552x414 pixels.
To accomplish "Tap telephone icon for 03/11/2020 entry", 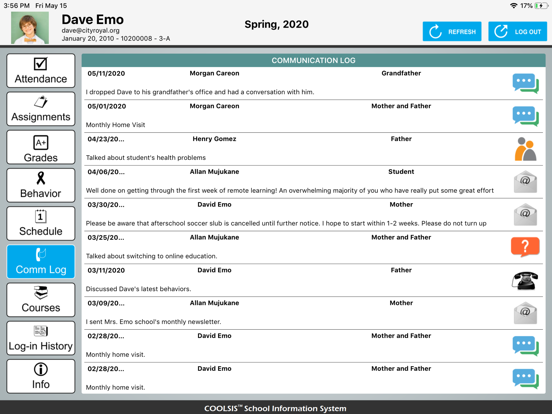I will point(525,281).
